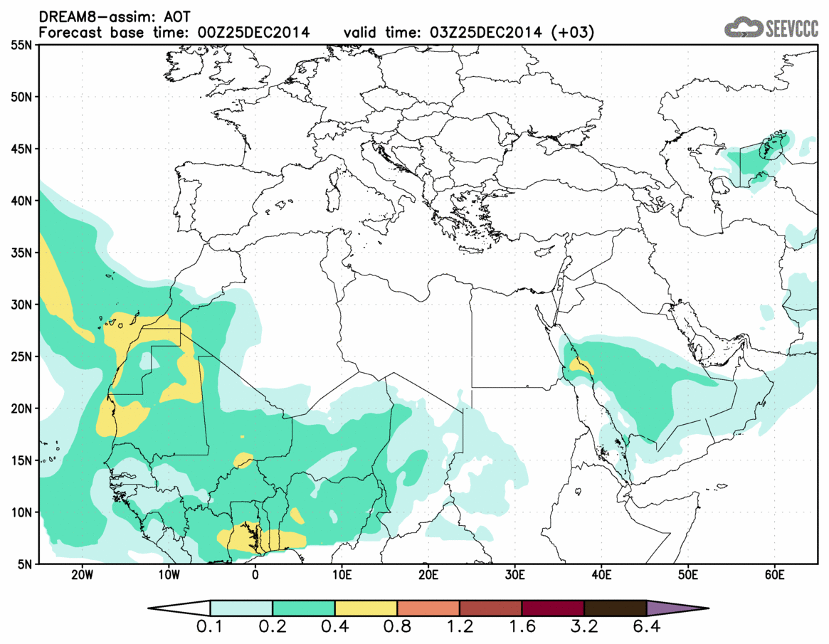
Task: Click the white arrow start of colorbar
Action: 179,608
